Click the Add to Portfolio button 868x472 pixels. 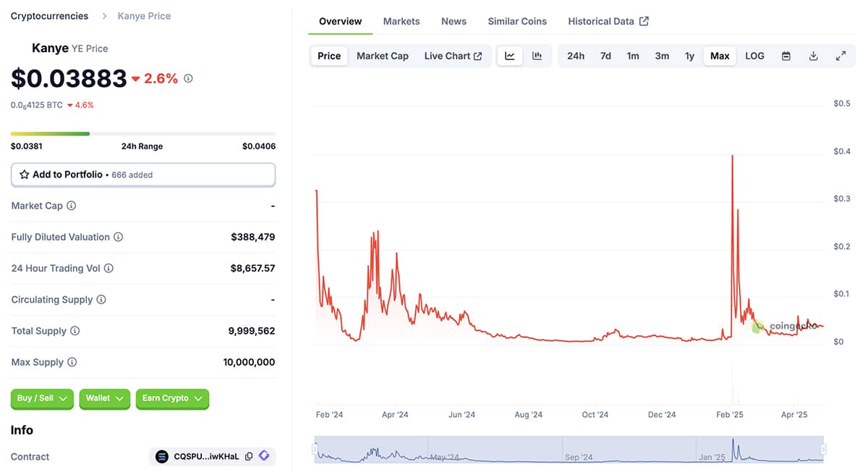pos(143,174)
